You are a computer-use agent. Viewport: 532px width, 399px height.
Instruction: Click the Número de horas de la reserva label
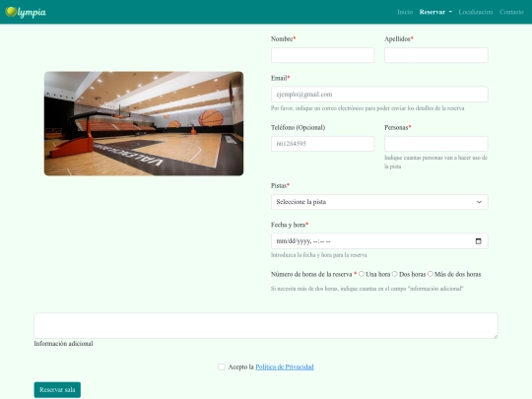click(311, 274)
